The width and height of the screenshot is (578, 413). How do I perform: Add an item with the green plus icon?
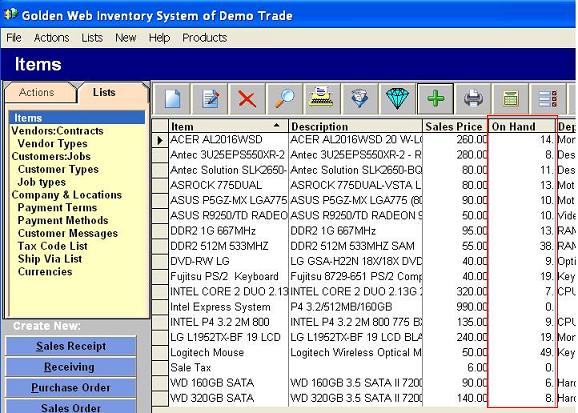click(435, 99)
